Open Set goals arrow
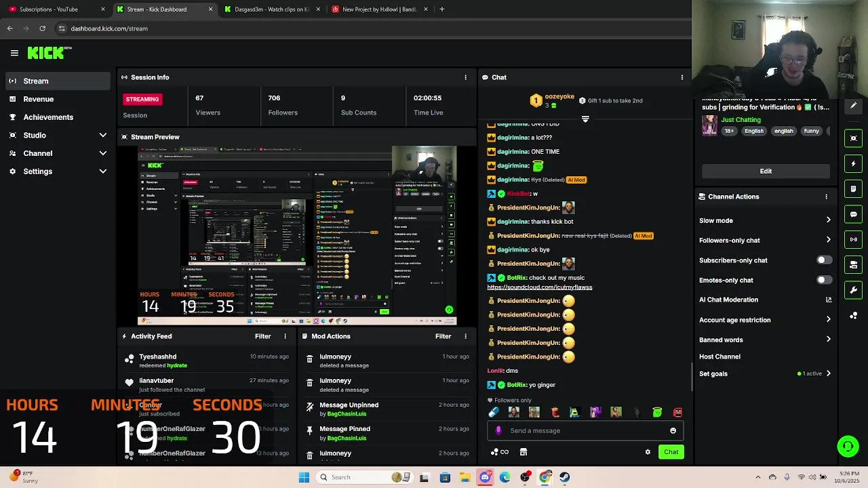Viewport: 868px width, 488px height. [x=828, y=373]
